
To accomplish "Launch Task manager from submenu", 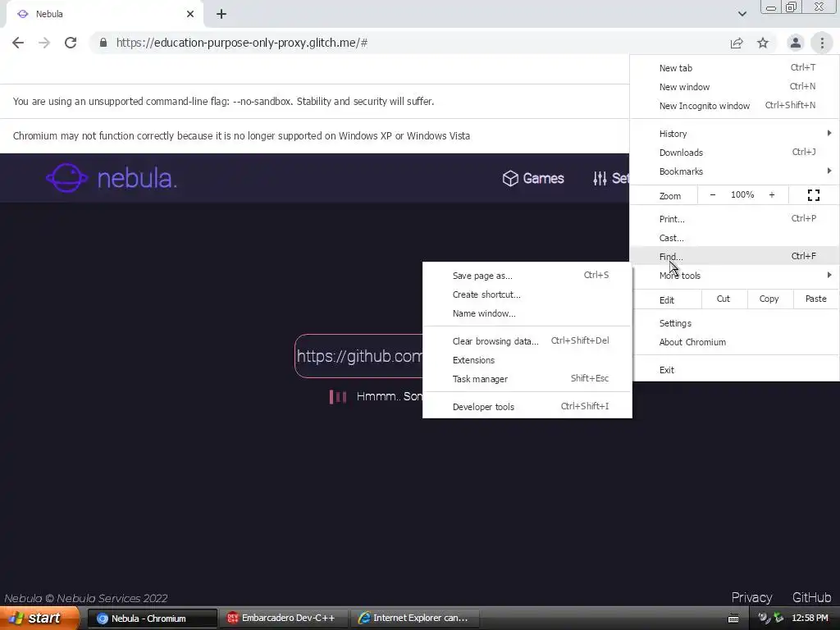I will pos(527,379).
